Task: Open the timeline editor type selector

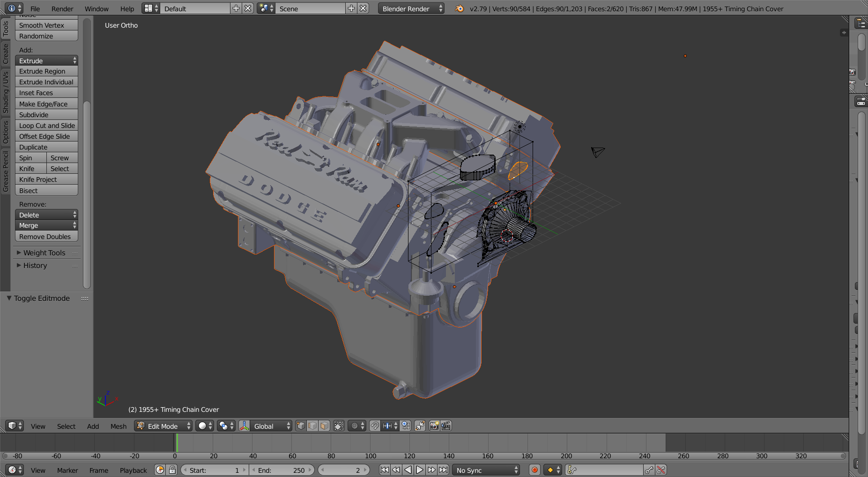Action: (x=14, y=470)
